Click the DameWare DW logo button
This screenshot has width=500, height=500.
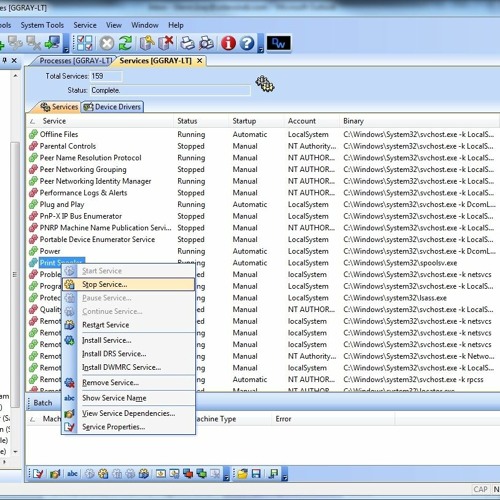[278, 43]
